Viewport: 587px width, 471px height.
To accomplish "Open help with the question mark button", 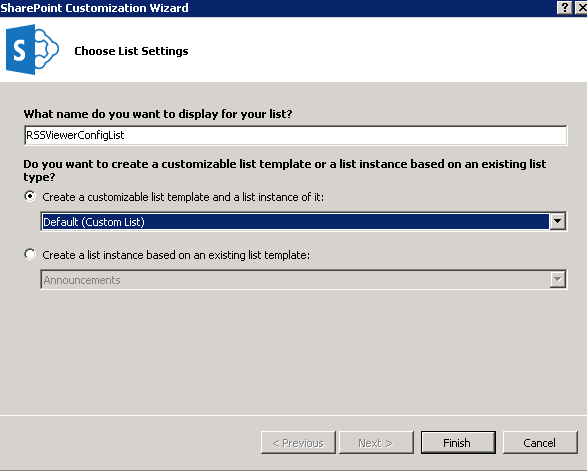I will pos(565,7).
